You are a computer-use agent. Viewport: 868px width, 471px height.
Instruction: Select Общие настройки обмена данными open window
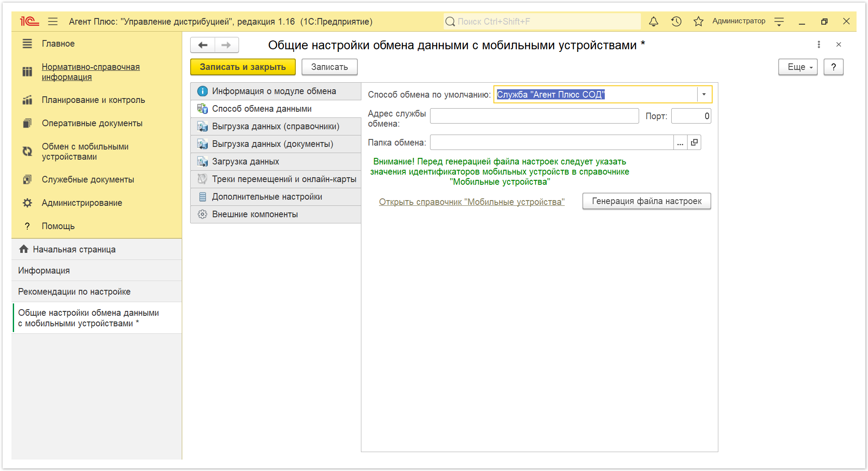click(97, 318)
